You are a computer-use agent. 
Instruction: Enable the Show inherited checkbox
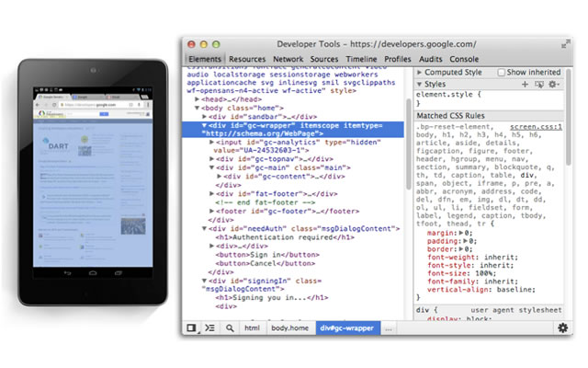coord(501,72)
